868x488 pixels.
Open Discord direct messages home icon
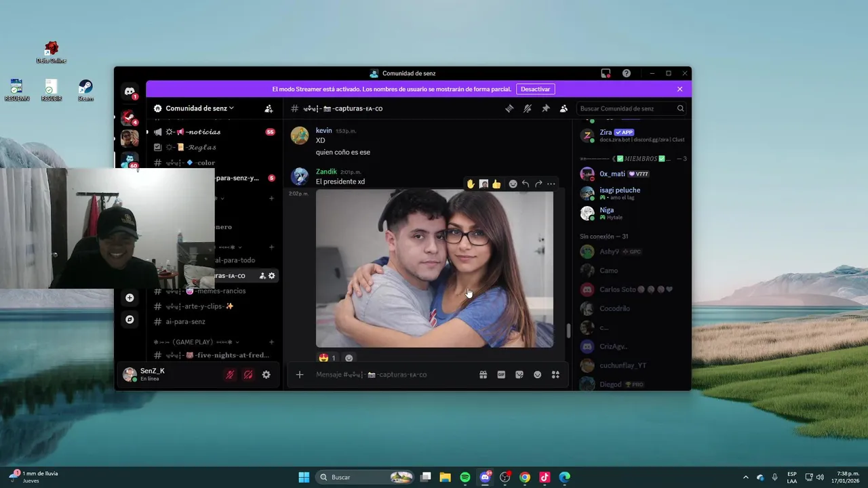(130, 91)
